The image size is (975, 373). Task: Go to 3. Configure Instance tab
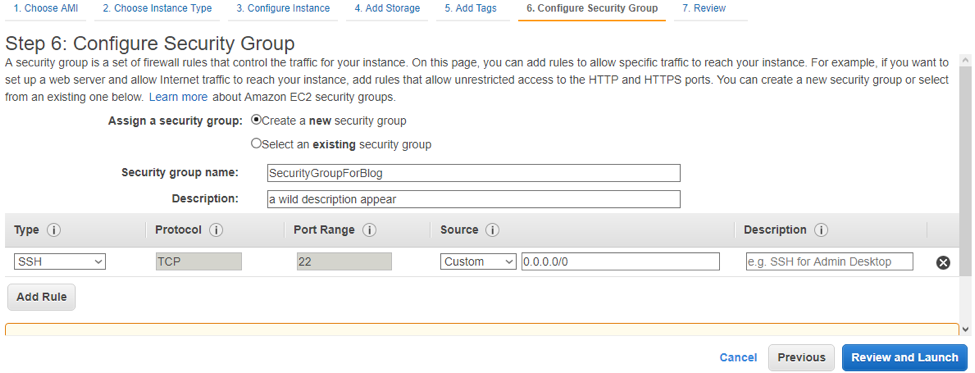[x=283, y=9]
